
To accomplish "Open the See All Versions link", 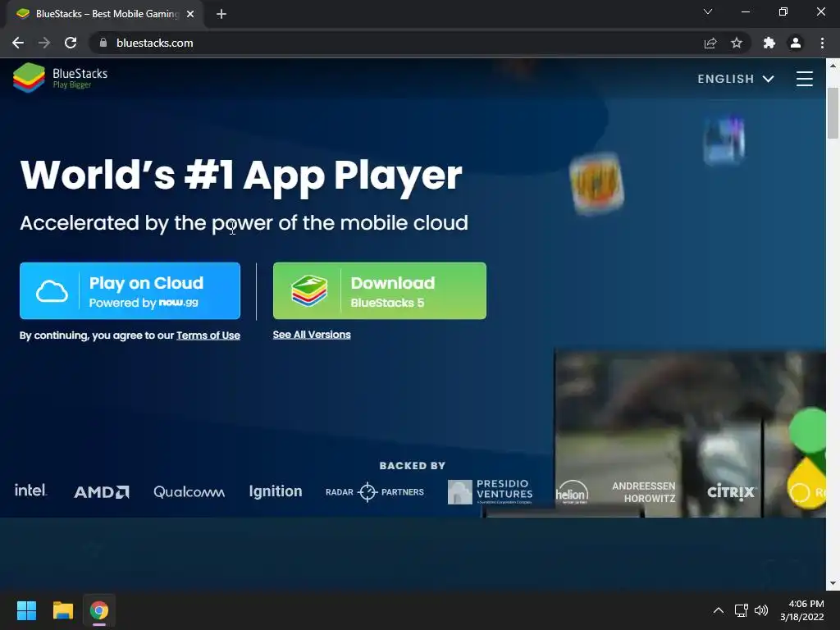I will [312, 335].
